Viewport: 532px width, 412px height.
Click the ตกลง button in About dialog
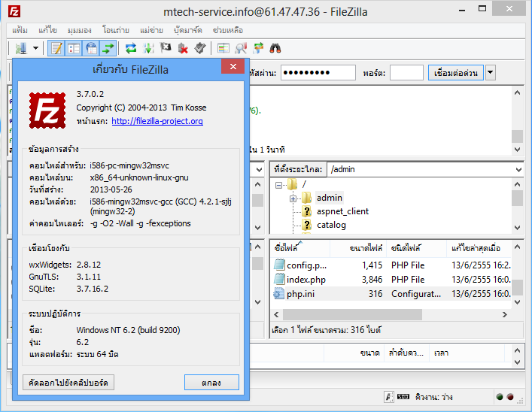tap(211, 383)
